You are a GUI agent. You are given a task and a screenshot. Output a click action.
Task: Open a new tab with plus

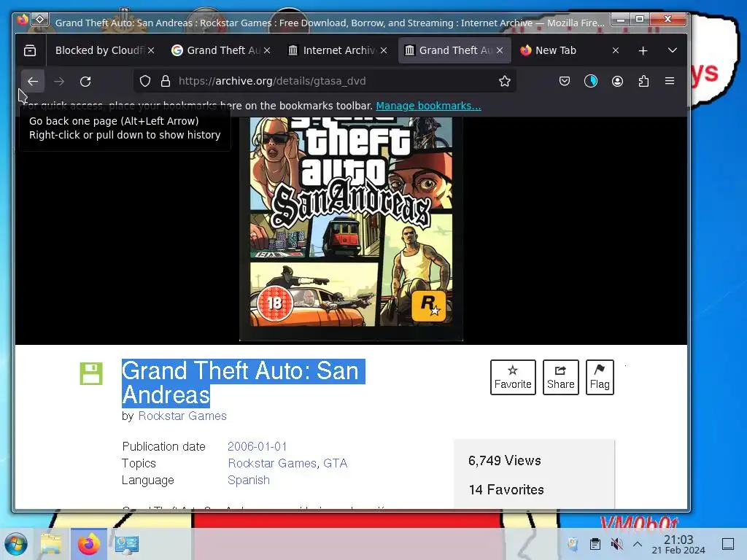[643, 50]
